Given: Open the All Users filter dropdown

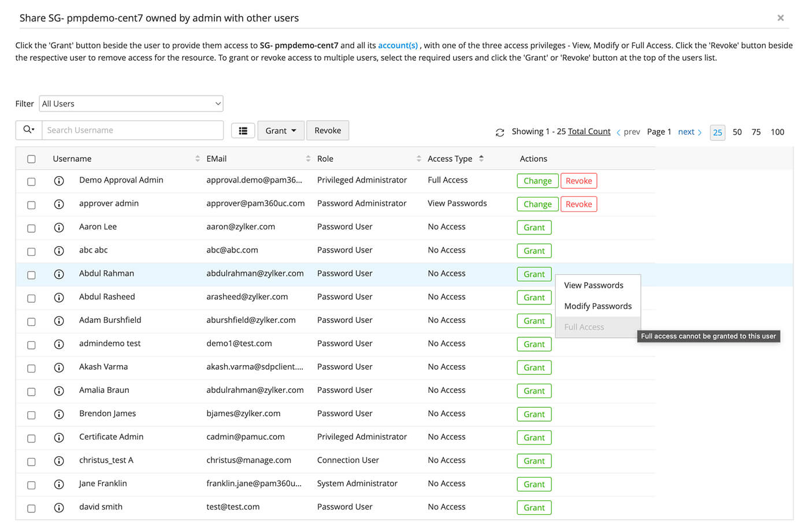Looking at the screenshot, I should pos(131,104).
